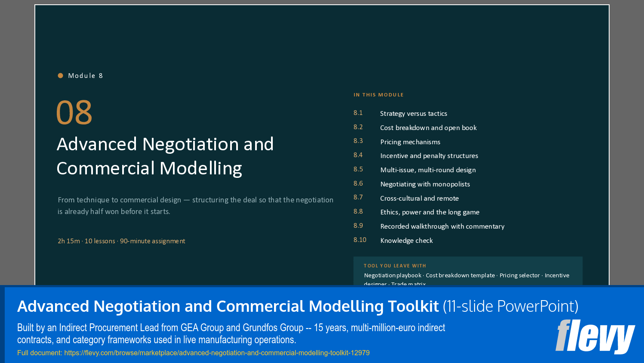Select lesson 8.7 Cross-cultural and remote
The height and width of the screenshot is (363, 644).
pos(406,199)
